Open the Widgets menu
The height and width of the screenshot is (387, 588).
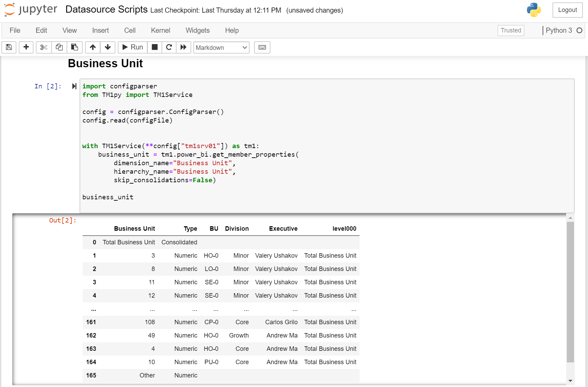tap(197, 30)
